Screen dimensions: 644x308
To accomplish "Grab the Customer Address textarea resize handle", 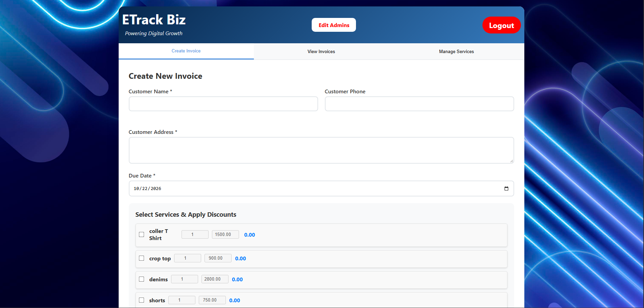I will [511, 161].
